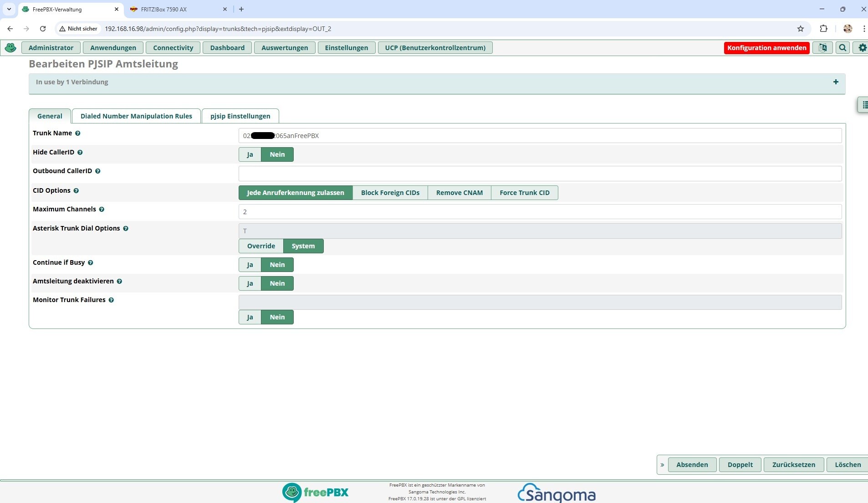Click help icon beside Maximum Channels

pos(102,210)
